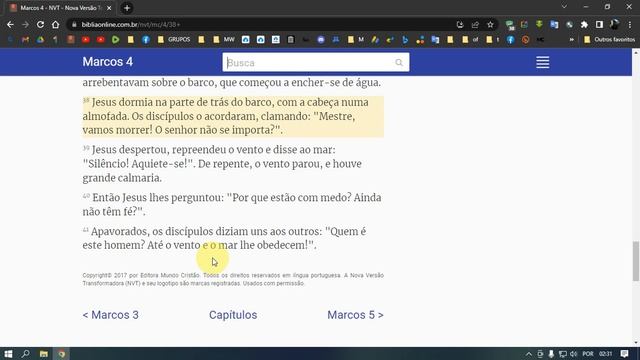Open the green play-button bookmark
This screenshot has height=360, width=640.
pyautogui.click(x=116, y=40)
